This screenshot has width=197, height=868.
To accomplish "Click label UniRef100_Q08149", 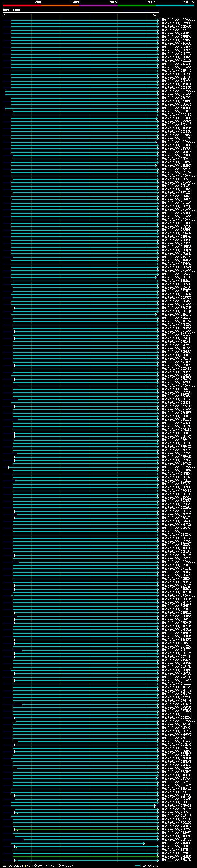I will [x=177, y=358].
